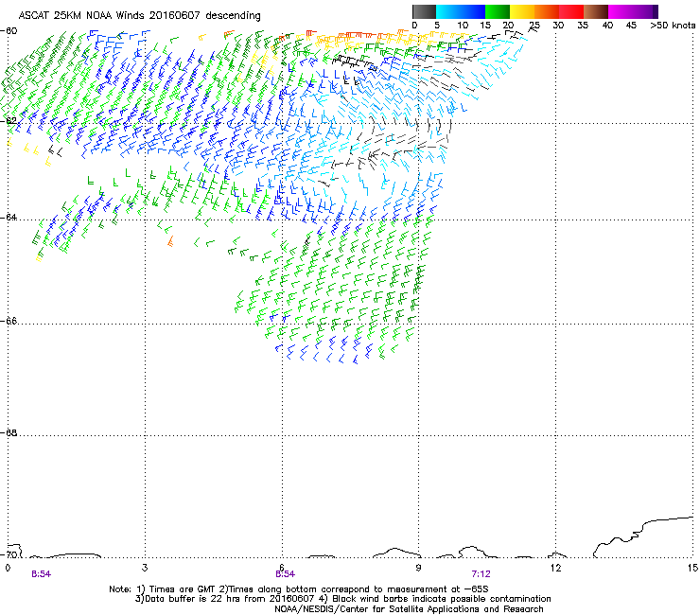Click the '>50 knots' legend label
Viewport: 700px width, 615px height.
673,26
